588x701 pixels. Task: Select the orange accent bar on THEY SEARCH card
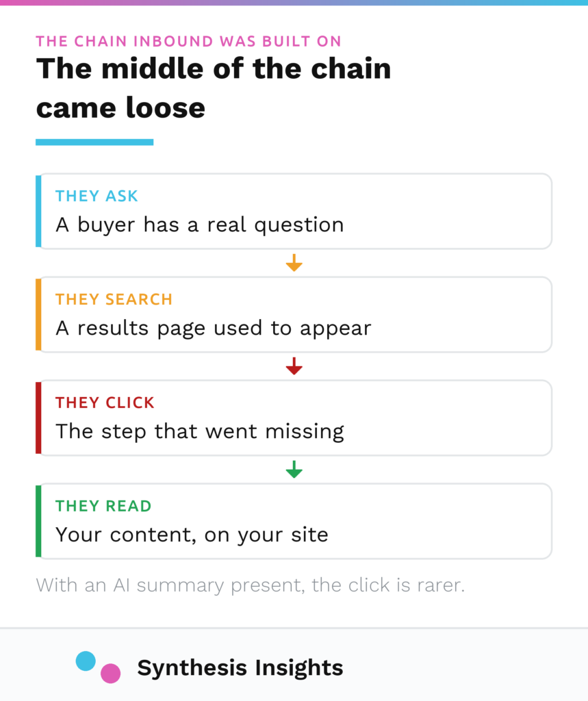point(38,314)
